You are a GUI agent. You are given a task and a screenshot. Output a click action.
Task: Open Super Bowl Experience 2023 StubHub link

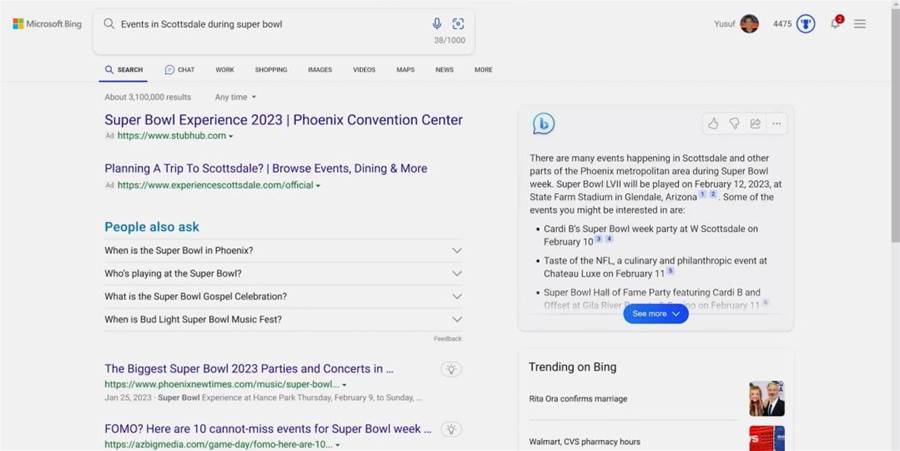coord(284,120)
